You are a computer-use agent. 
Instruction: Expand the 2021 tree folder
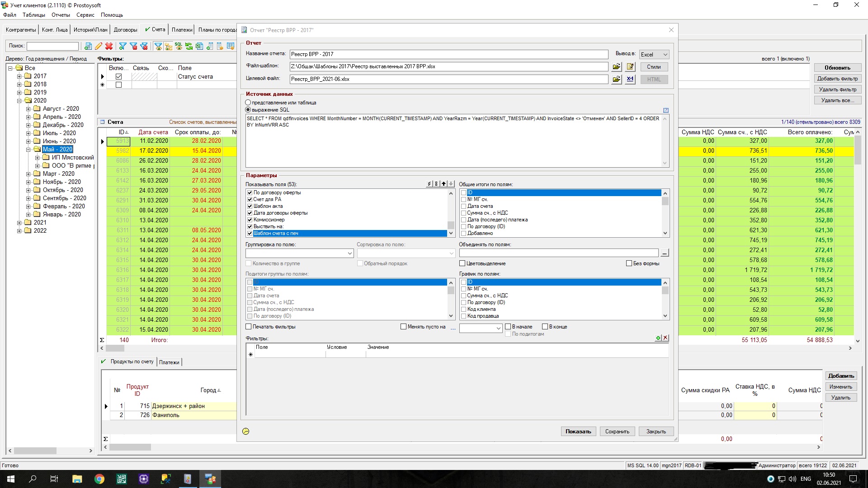19,223
